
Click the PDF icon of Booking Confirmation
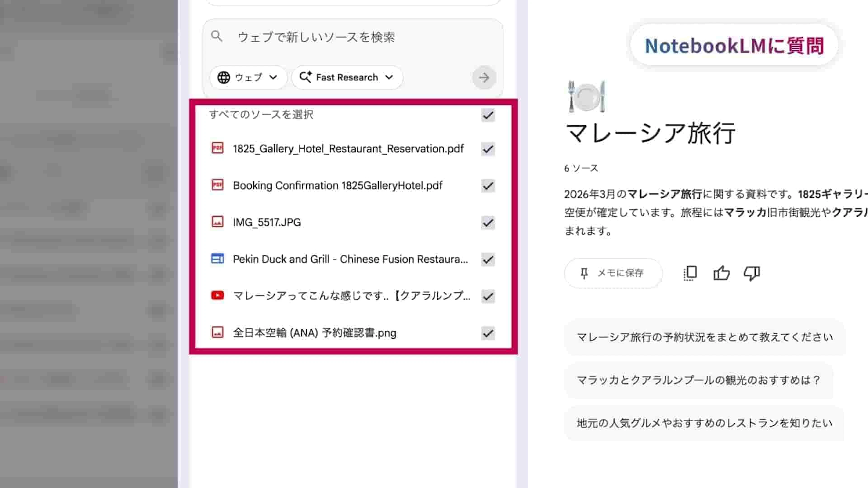point(217,185)
